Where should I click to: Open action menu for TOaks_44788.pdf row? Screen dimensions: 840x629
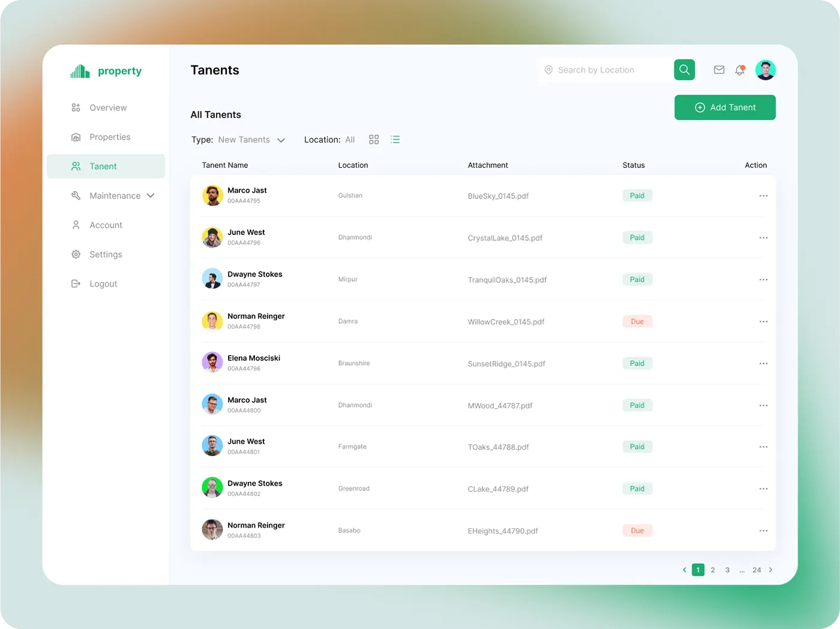[763, 447]
